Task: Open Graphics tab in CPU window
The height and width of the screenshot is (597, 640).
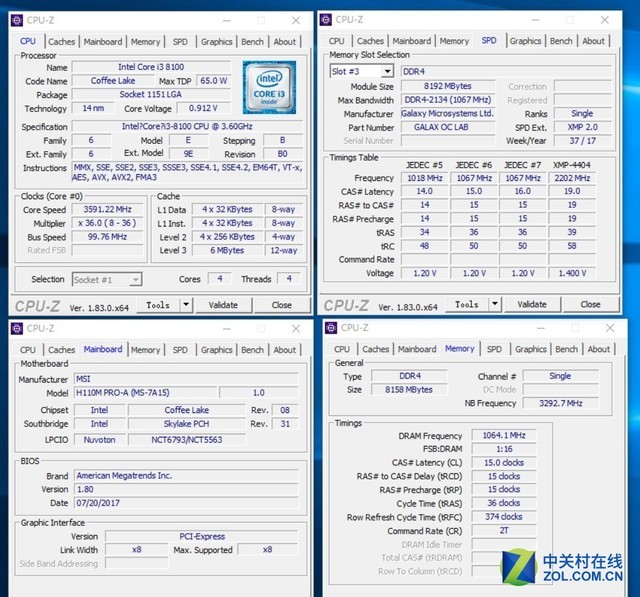Action: (216, 42)
